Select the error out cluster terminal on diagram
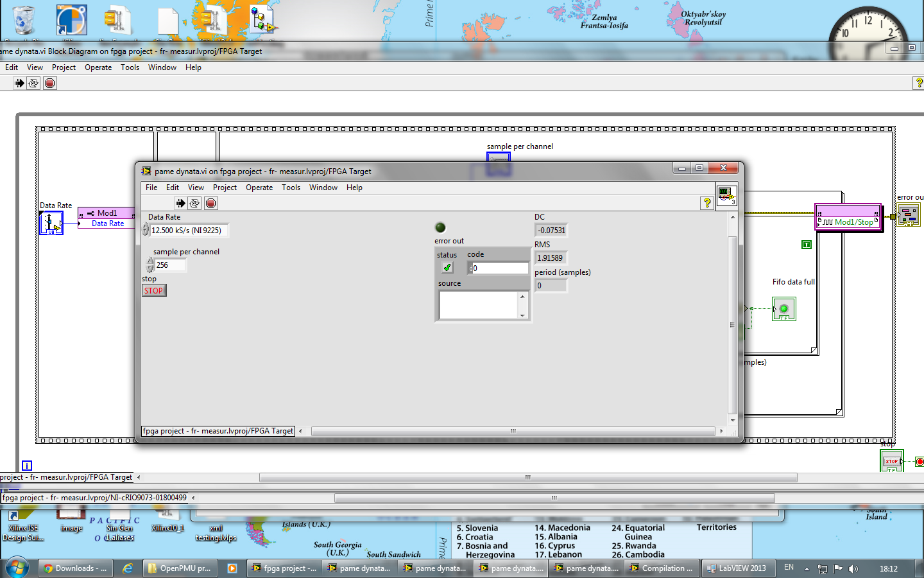The height and width of the screenshot is (578, 924). coord(909,215)
